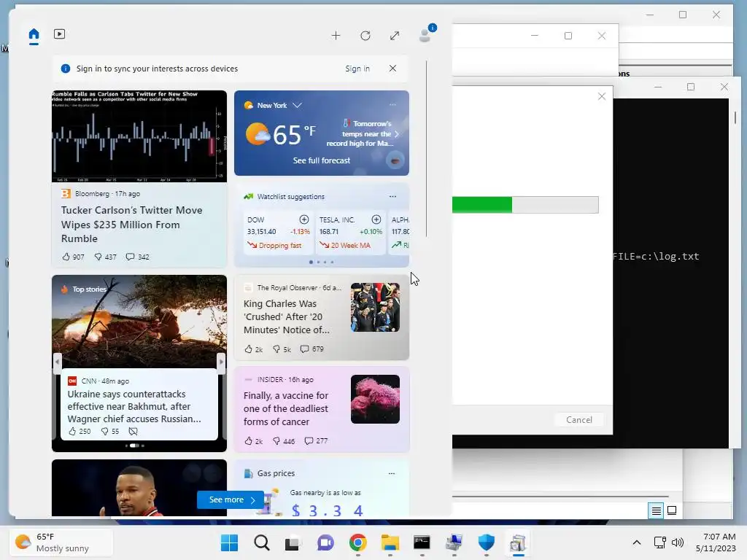Open the vaccine for cancer article
The height and width of the screenshot is (560, 747).
pos(286,408)
